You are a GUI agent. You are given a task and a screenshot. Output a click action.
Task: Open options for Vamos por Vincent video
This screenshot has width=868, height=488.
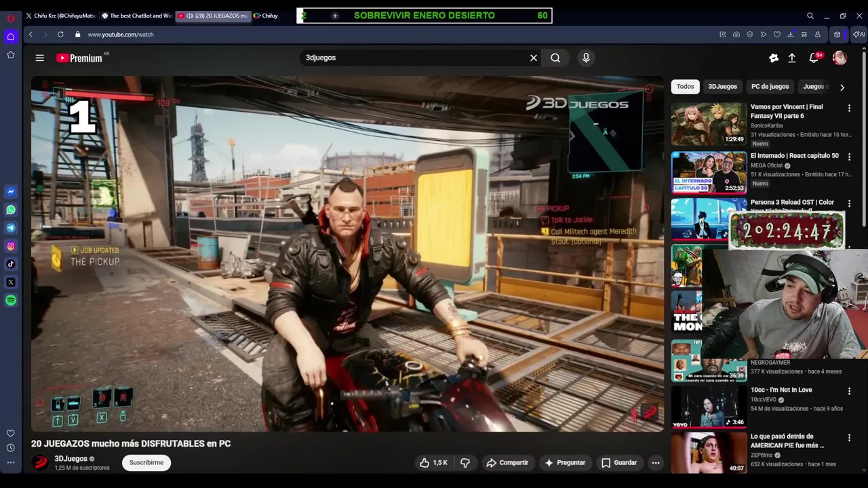(849, 108)
